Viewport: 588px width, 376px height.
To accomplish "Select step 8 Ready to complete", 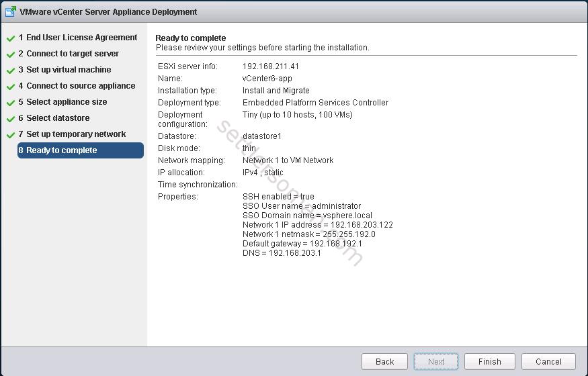I will tap(80, 150).
